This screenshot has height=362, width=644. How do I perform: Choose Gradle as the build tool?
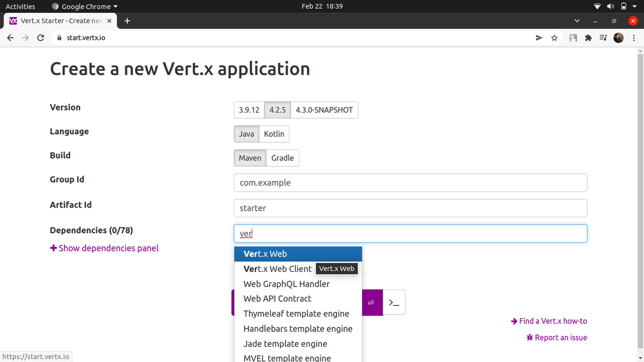tap(282, 157)
